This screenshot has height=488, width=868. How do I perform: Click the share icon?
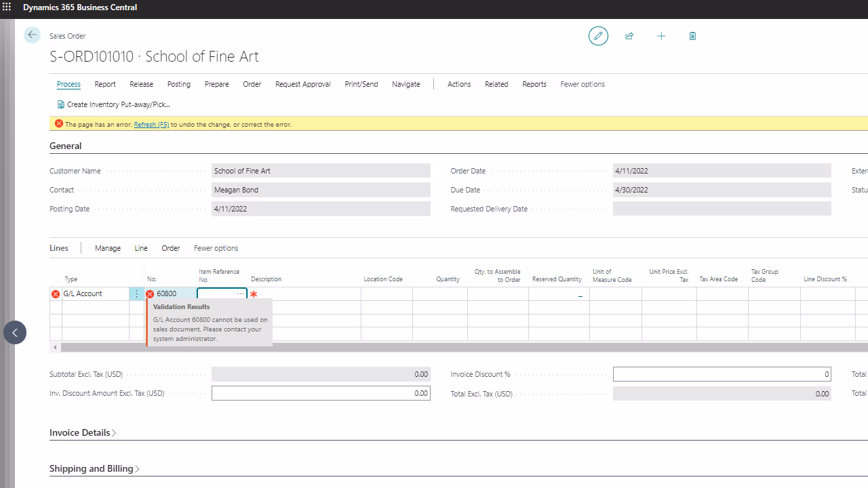(x=629, y=36)
